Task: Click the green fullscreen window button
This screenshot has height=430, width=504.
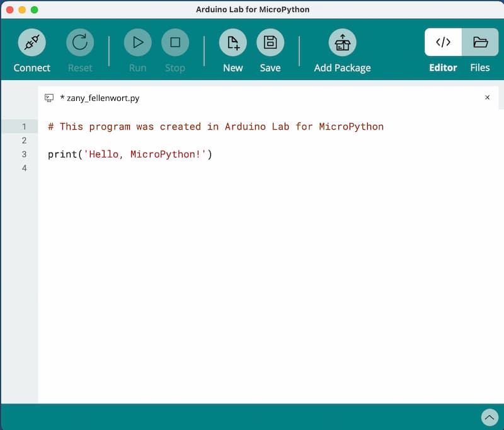Action: pyautogui.click(x=35, y=10)
